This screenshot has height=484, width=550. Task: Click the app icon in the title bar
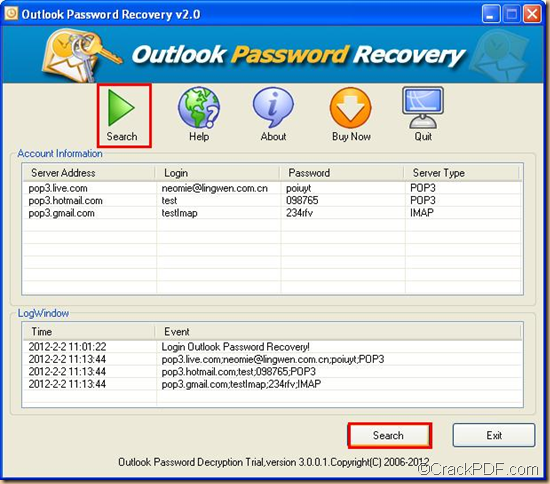coord(11,13)
